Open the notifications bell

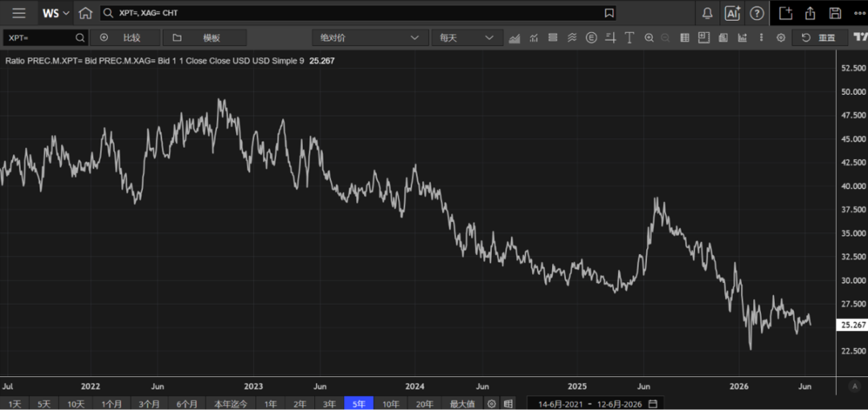point(707,14)
